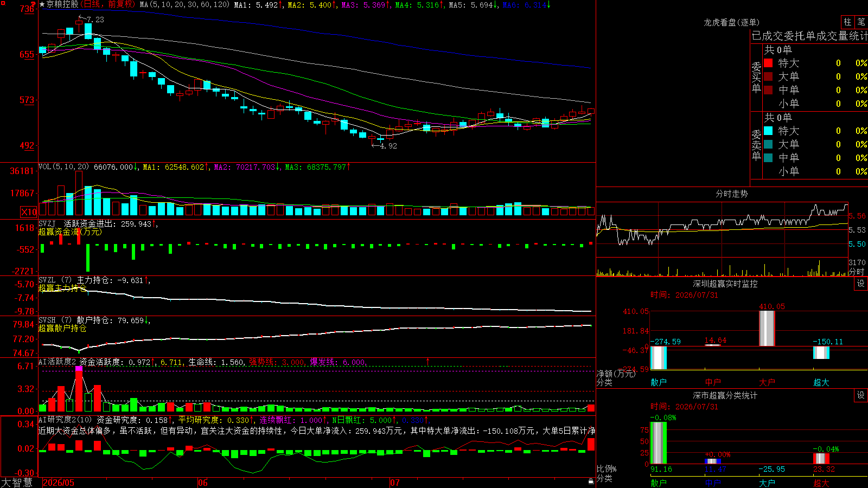Click the 超赢资金流(万元) label
The height and width of the screenshot is (488, 868).
click(x=70, y=232)
